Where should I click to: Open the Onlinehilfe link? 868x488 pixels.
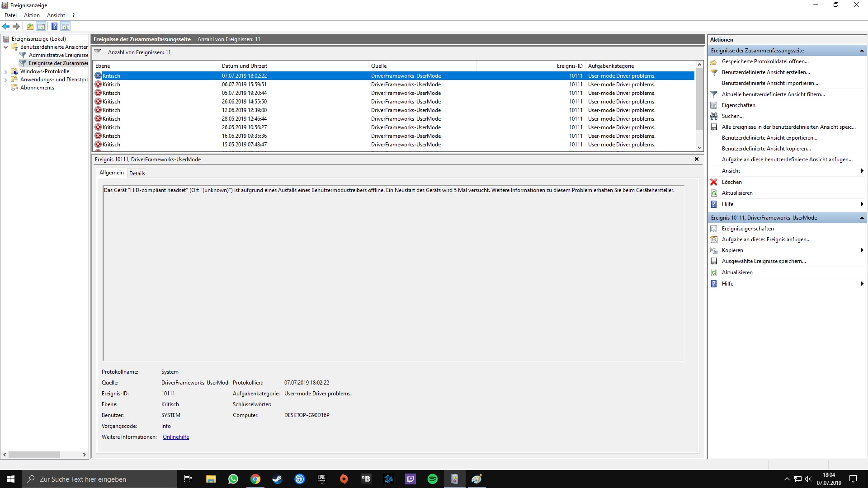[x=176, y=437]
